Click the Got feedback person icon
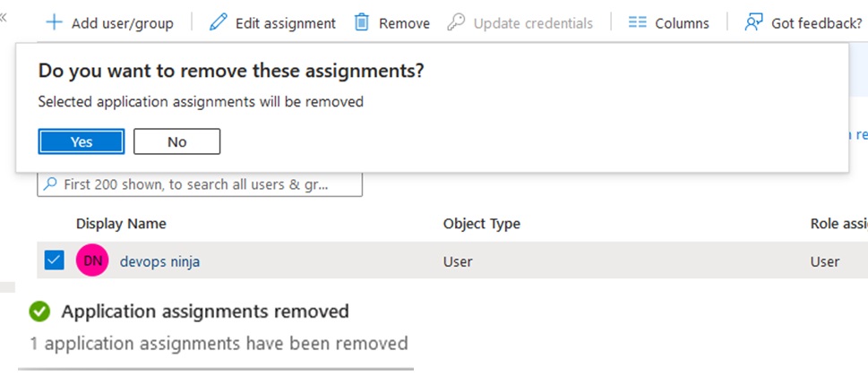This screenshot has height=375, width=868. tap(754, 22)
